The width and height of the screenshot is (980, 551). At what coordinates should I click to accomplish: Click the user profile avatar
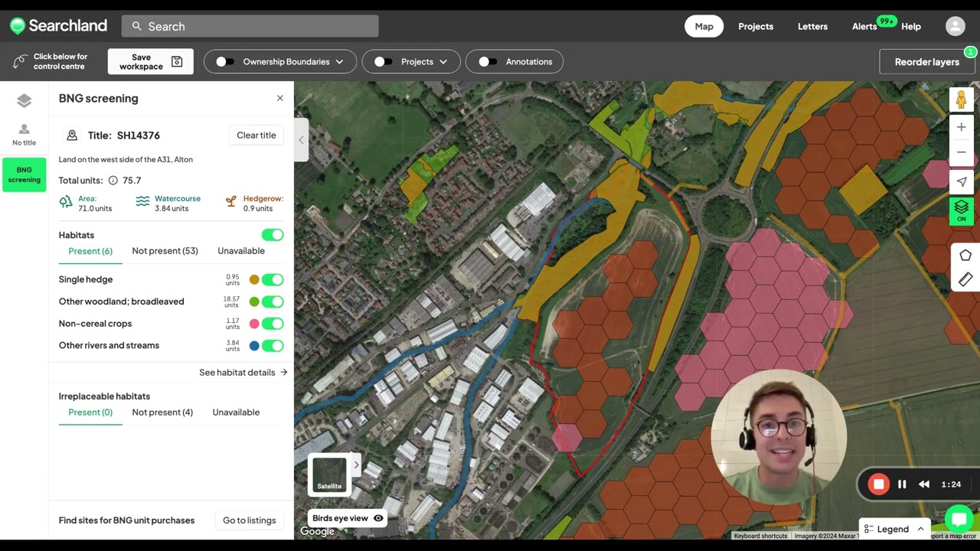click(955, 26)
